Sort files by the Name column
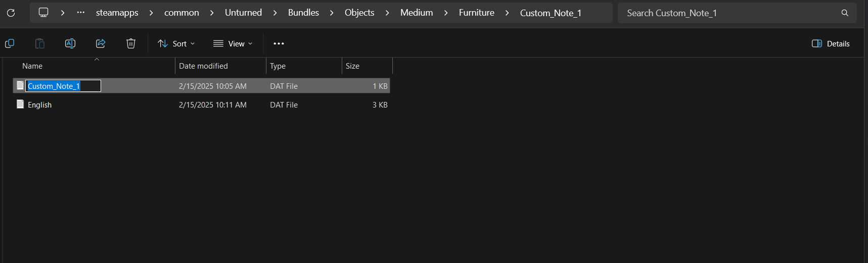This screenshot has height=263, width=868. pos(32,66)
